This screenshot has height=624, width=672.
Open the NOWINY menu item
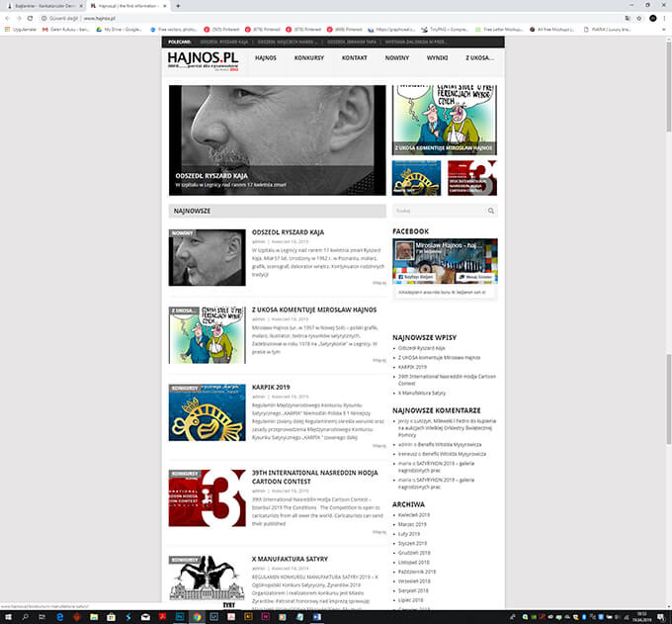click(x=397, y=58)
